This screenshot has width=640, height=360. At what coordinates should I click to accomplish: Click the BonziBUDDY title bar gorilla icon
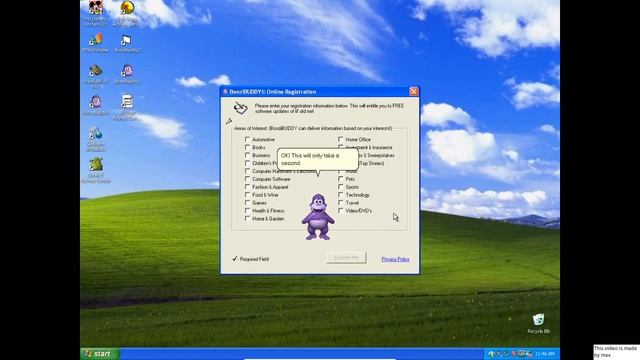click(x=225, y=92)
